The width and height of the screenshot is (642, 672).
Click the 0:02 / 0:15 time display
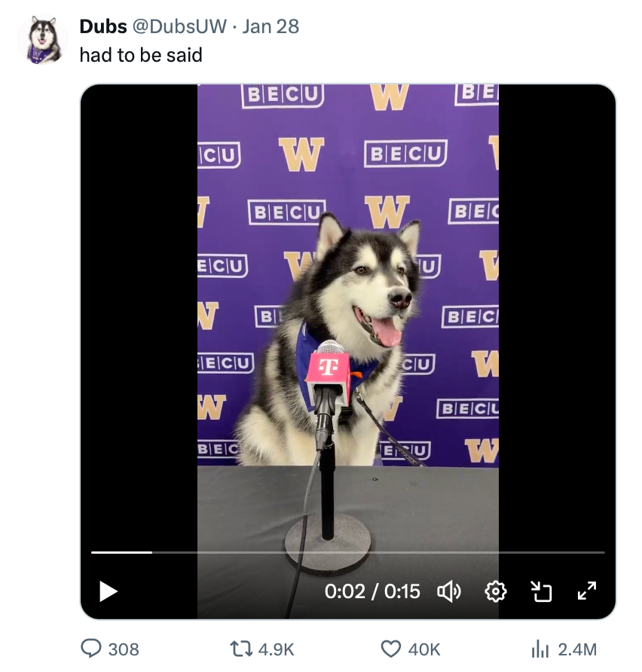tap(372, 591)
